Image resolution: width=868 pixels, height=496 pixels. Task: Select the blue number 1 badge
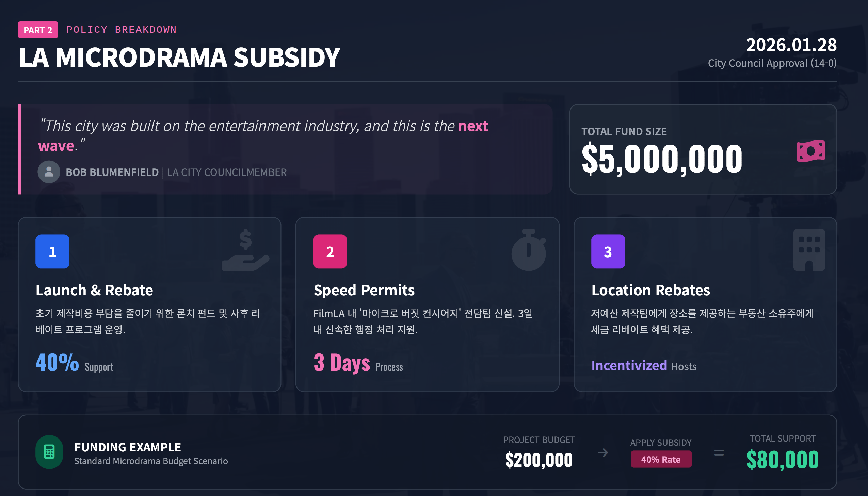52,251
